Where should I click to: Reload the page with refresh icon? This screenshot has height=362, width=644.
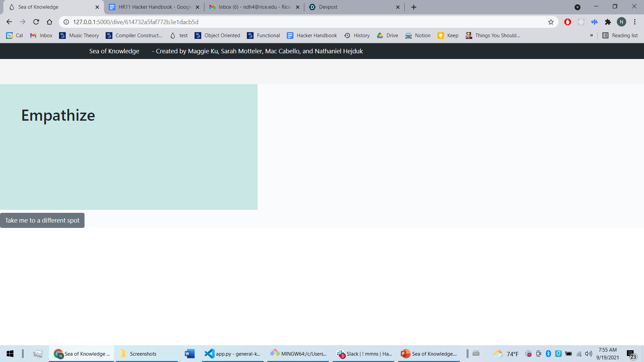click(x=36, y=22)
